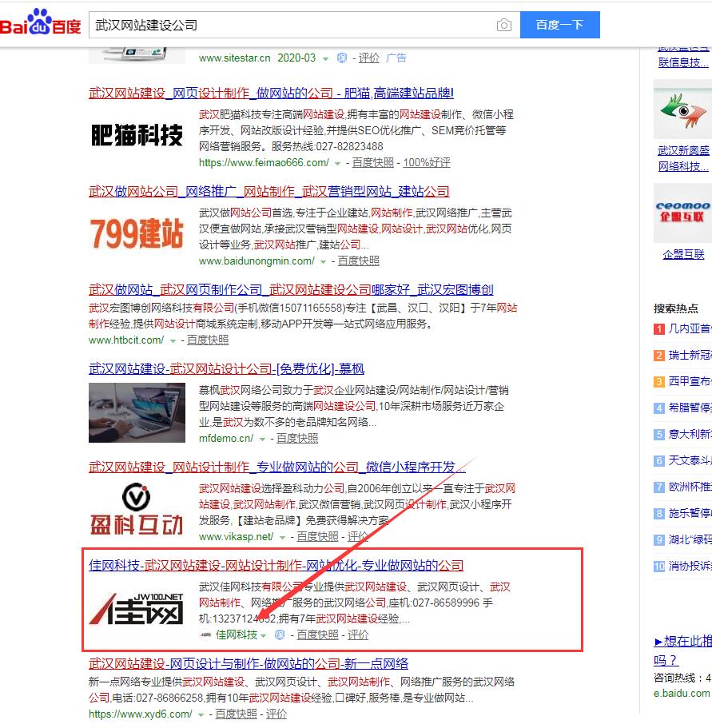Image resolution: width=712 pixels, height=728 pixels.
Task: Open 百度快照 for vikasp.net result
Action: [317, 537]
